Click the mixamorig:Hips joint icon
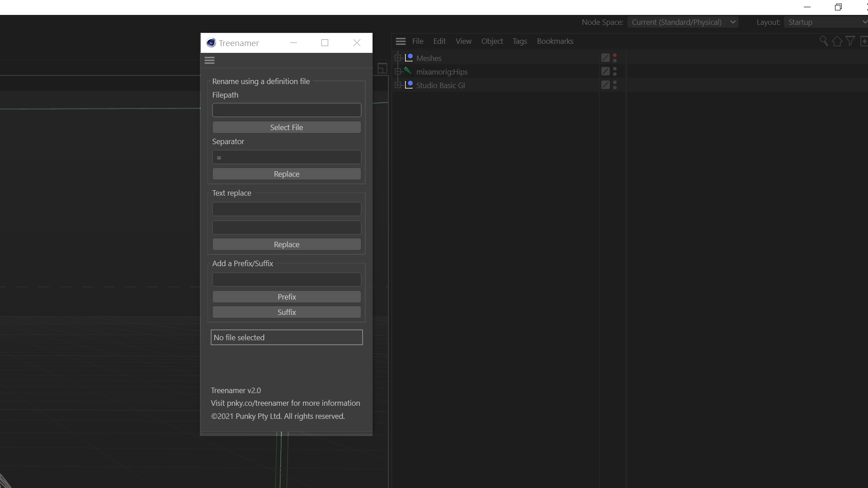Screen dimensions: 868x488 point(409,71)
